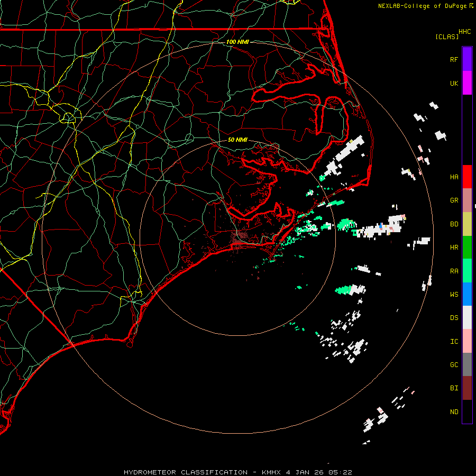Click the GR legend label
The image size is (476, 476).
click(454, 200)
